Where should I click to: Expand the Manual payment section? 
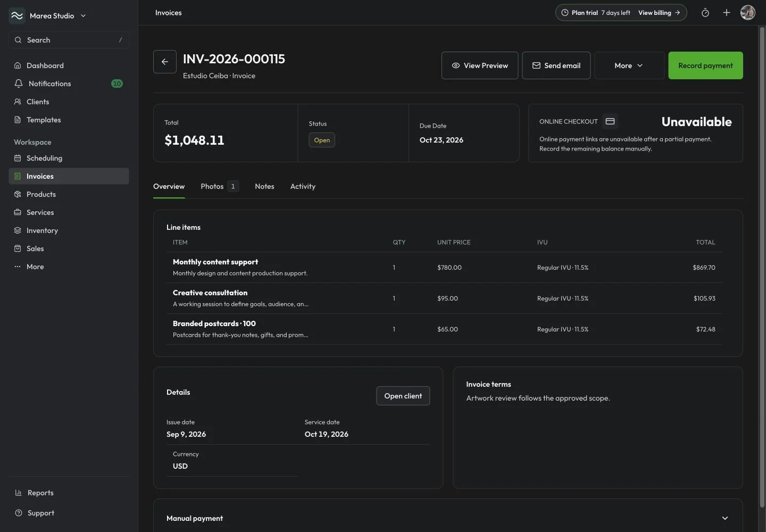coord(725,518)
